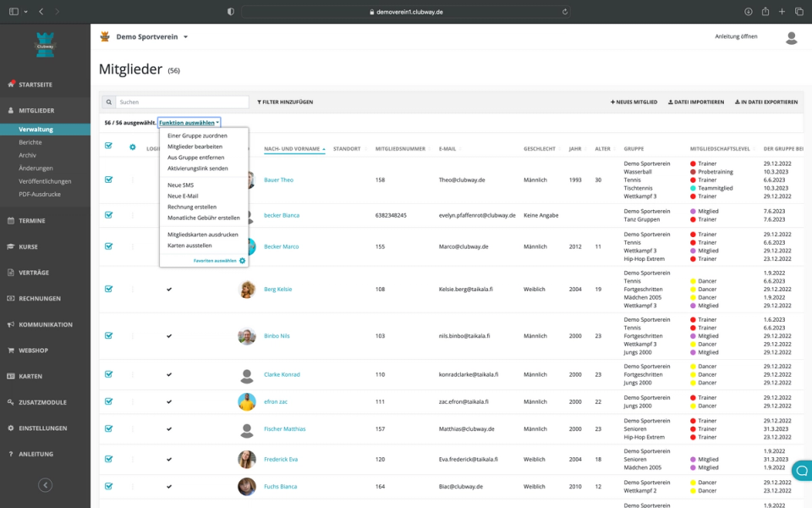812x508 pixels.
Task: Click inside the Suchen search field
Action: [x=183, y=102]
